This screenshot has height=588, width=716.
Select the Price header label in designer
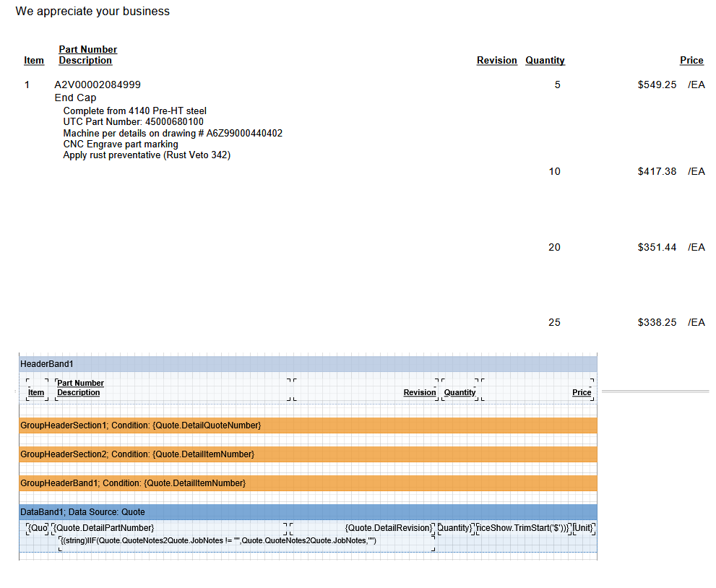(x=582, y=392)
